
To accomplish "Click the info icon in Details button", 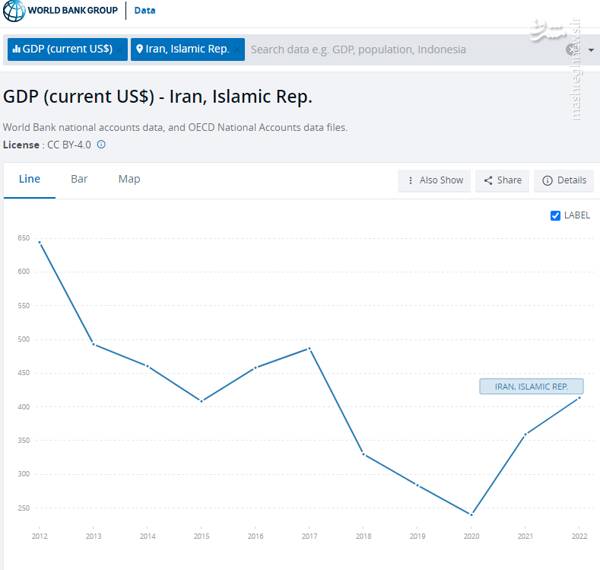I will coord(547,180).
